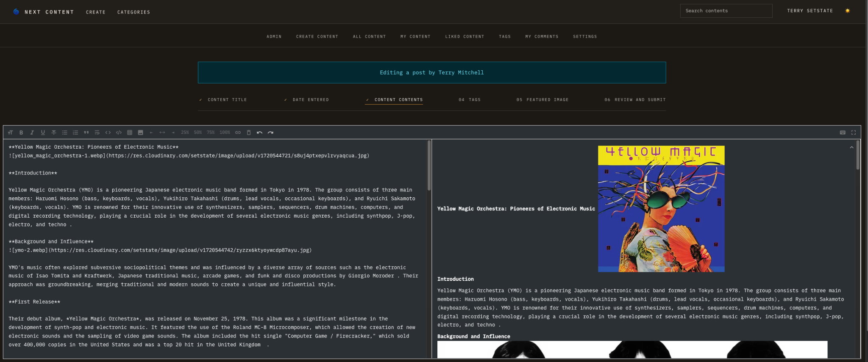Click the "Introduction" heading in the preview pane
Image resolution: width=868 pixels, height=362 pixels.
click(x=456, y=279)
